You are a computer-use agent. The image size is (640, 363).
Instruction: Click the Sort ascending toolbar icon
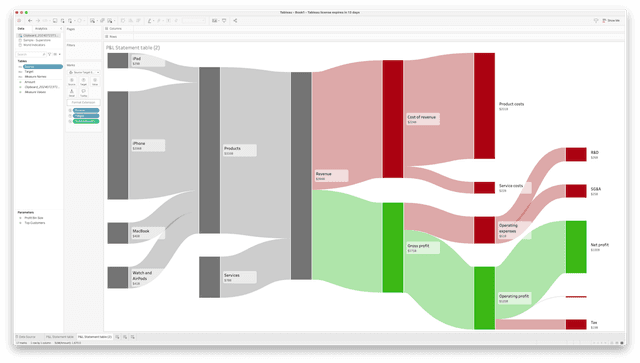pos(131,20)
